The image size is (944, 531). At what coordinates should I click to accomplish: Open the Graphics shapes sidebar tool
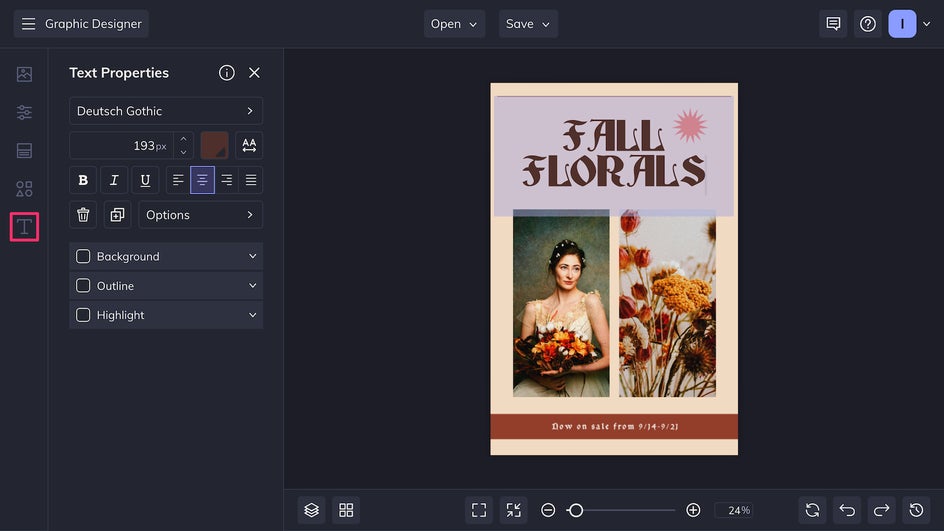(x=24, y=188)
